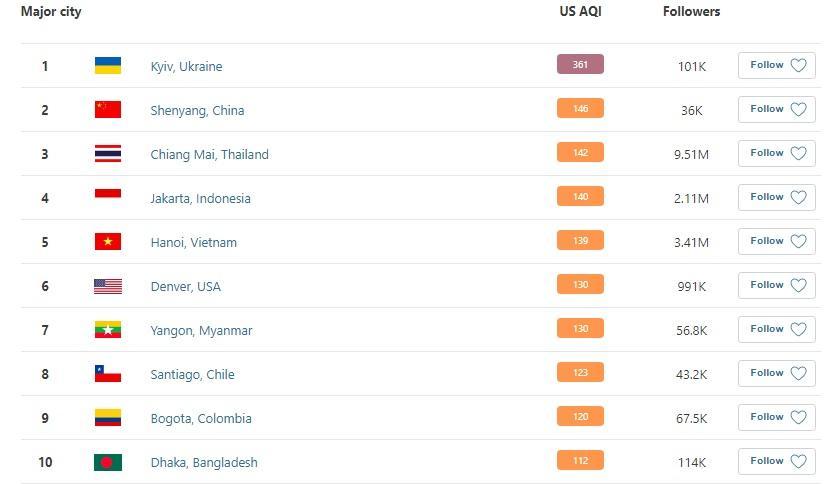Click the Myanmar flag icon

pos(108,330)
